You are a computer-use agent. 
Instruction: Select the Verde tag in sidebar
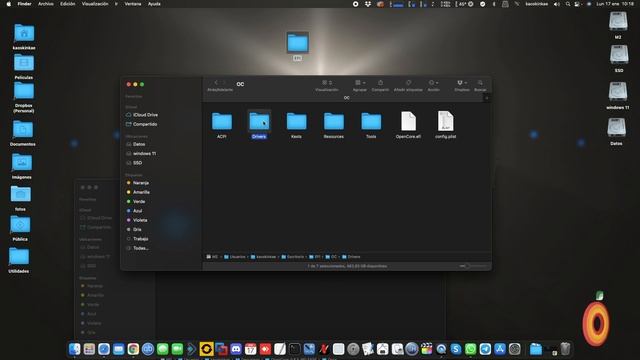point(136,202)
